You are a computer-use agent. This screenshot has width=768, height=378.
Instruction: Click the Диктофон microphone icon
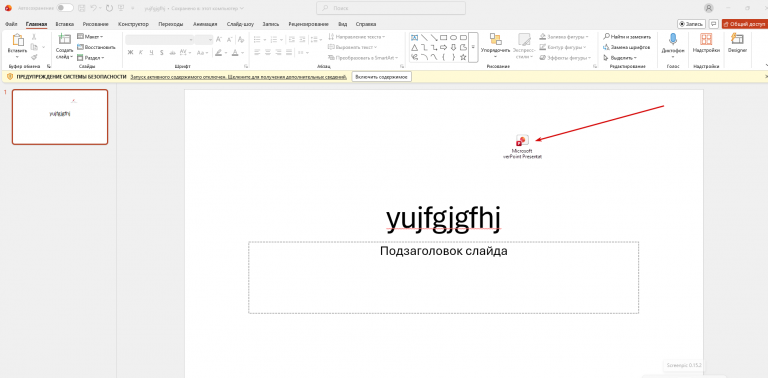[x=673, y=40]
